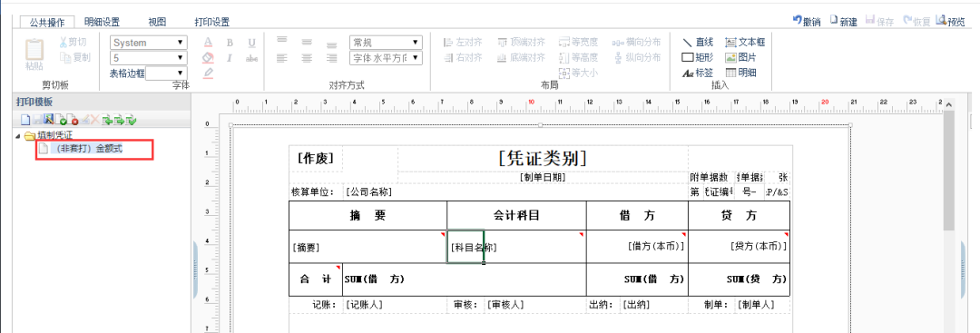Click the 等宽度 equal width button
980x333 pixels.
pyautogui.click(x=579, y=43)
